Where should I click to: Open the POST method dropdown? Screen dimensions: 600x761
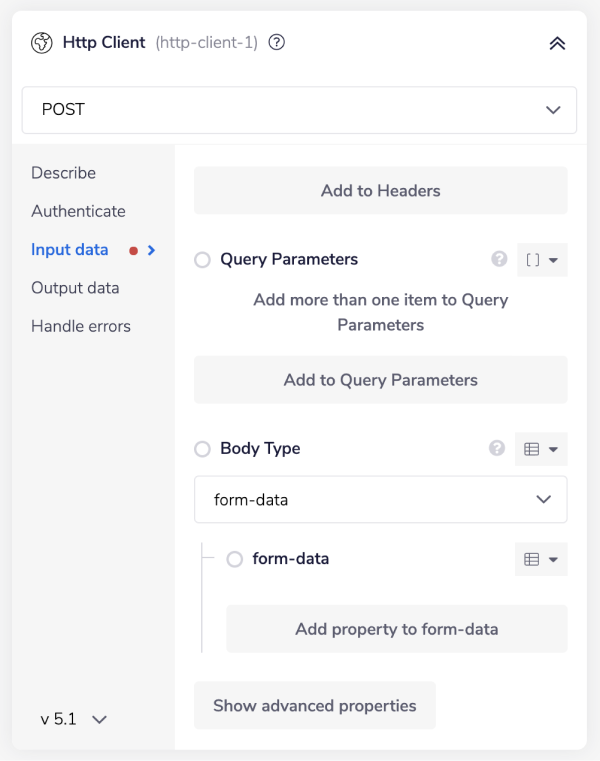(299, 110)
